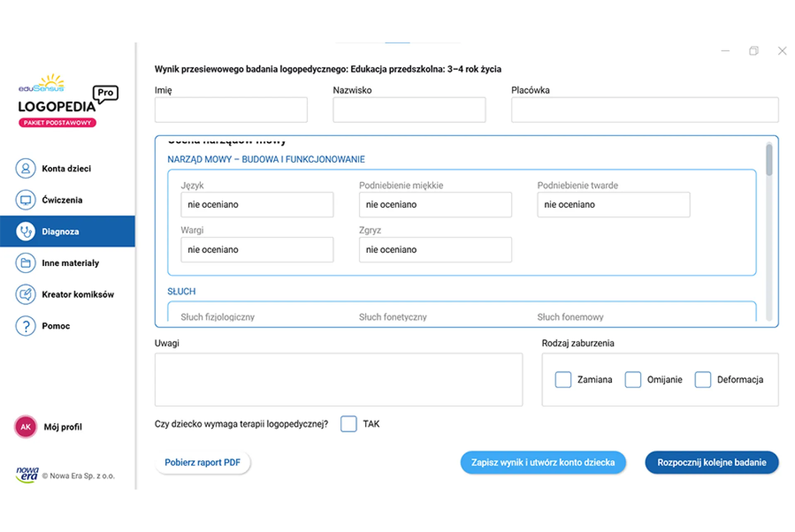
Task: Open Ćwiczenia via the monitor icon
Action: (26, 200)
